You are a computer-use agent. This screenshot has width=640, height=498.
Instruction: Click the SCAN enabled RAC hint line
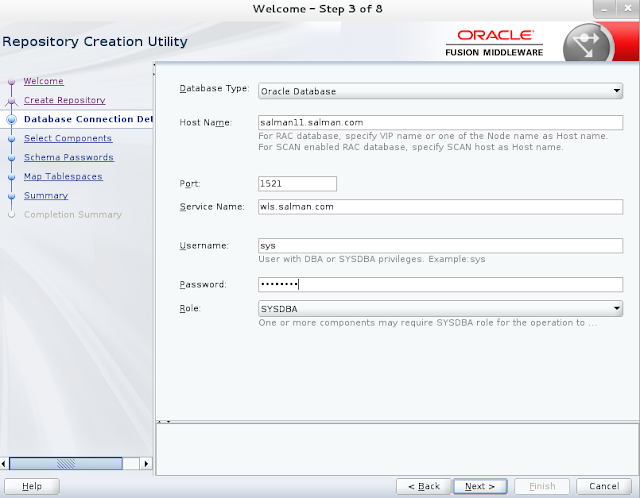(411, 147)
